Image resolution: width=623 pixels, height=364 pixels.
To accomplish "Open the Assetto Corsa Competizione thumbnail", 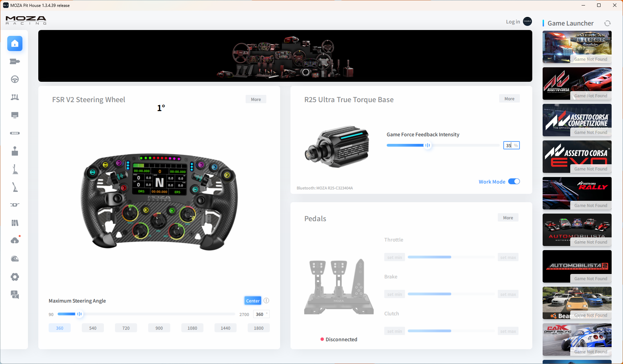I will (x=577, y=120).
